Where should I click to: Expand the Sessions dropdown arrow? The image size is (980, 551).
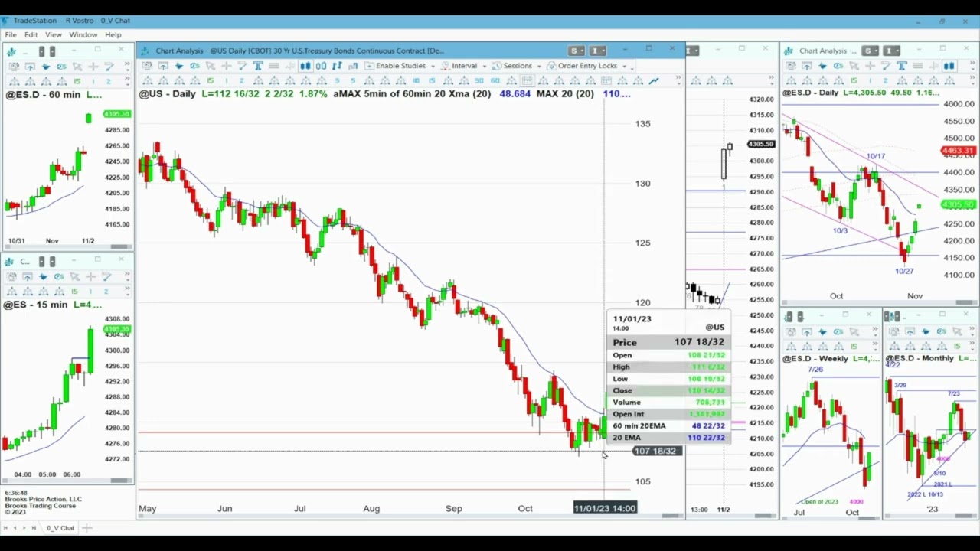pyautogui.click(x=539, y=67)
